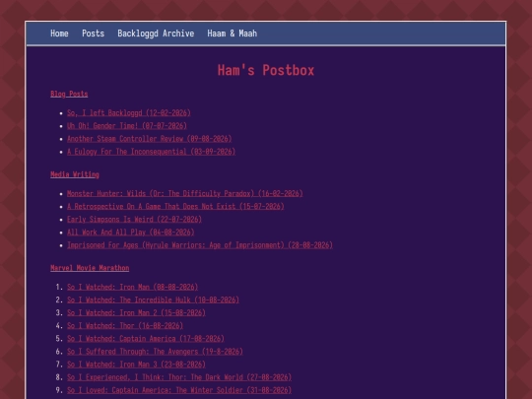Open 'So I Watched: Iron Man 3'
The width and height of the screenshot is (532, 399).
click(136, 365)
